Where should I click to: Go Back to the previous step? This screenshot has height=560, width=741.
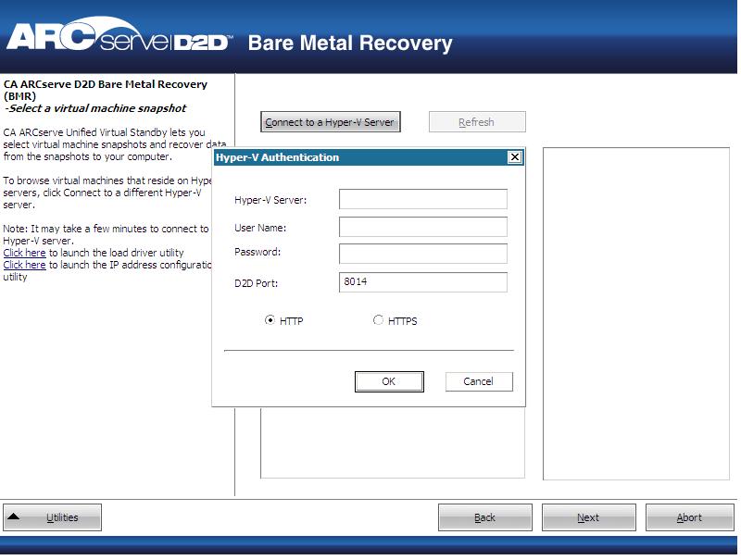pyautogui.click(x=484, y=516)
